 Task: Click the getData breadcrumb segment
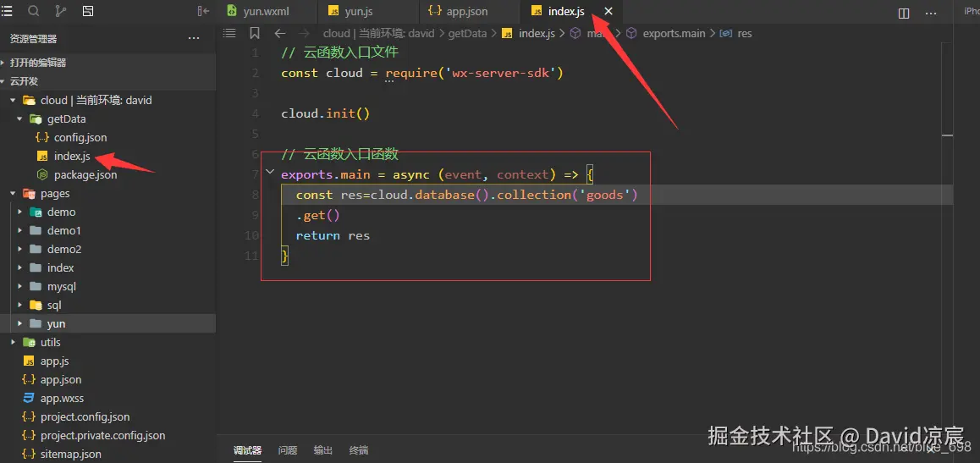click(x=467, y=34)
